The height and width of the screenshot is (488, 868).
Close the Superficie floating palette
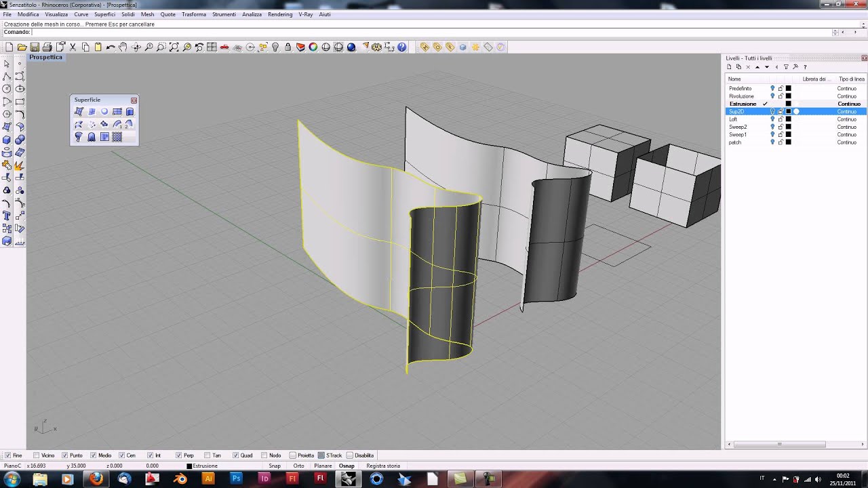click(x=134, y=100)
